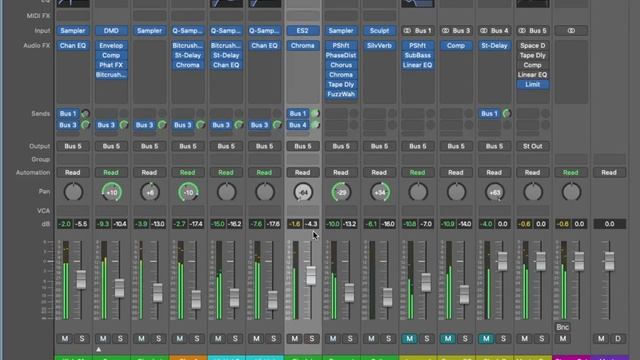Unmute the aux channel with Bus 4 input

pos(486,338)
